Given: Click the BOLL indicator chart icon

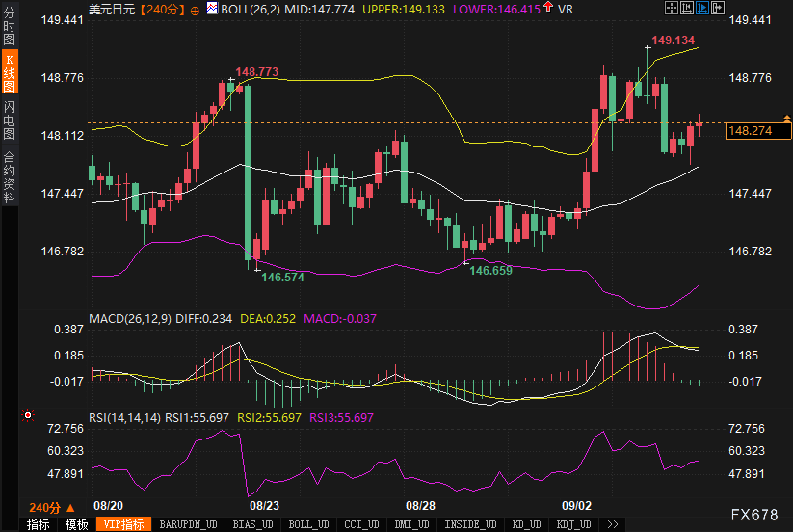Looking at the screenshot, I should [212, 8].
